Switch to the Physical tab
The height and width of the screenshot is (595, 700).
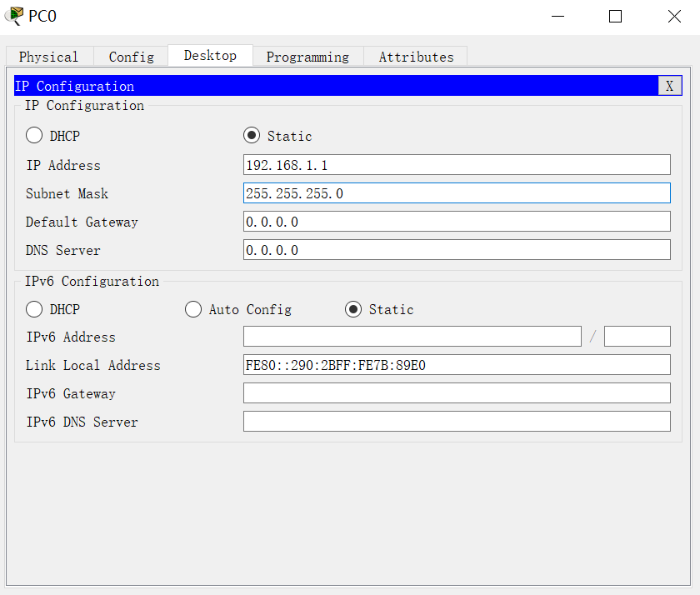click(49, 57)
